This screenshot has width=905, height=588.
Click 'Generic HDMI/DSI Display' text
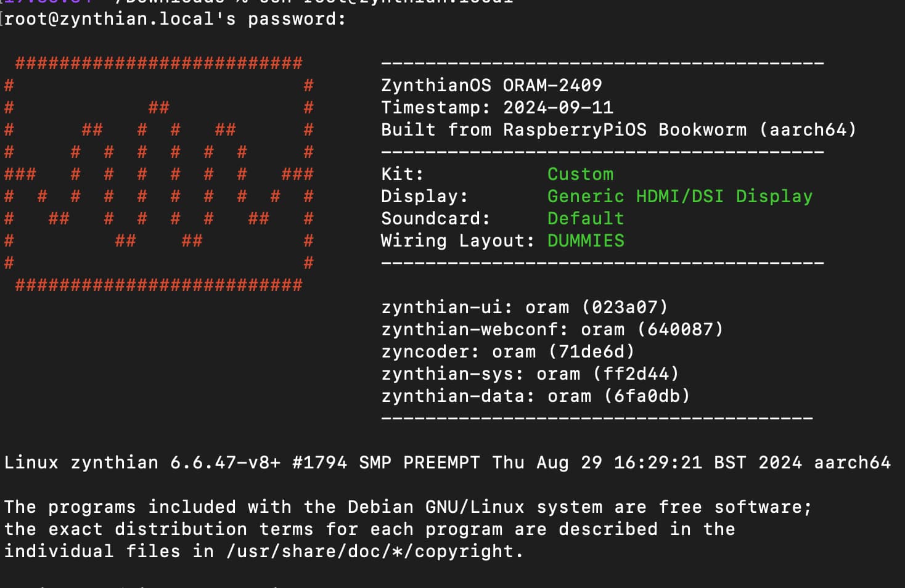point(680,196)
